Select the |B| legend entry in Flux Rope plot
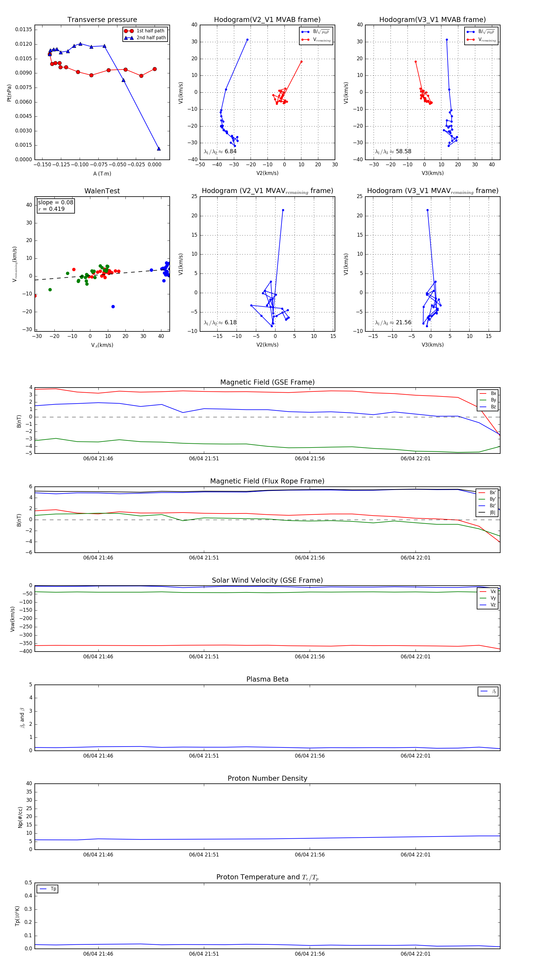Image resolution: width=535 pixels, height=980 pixels. pos(488,513)
